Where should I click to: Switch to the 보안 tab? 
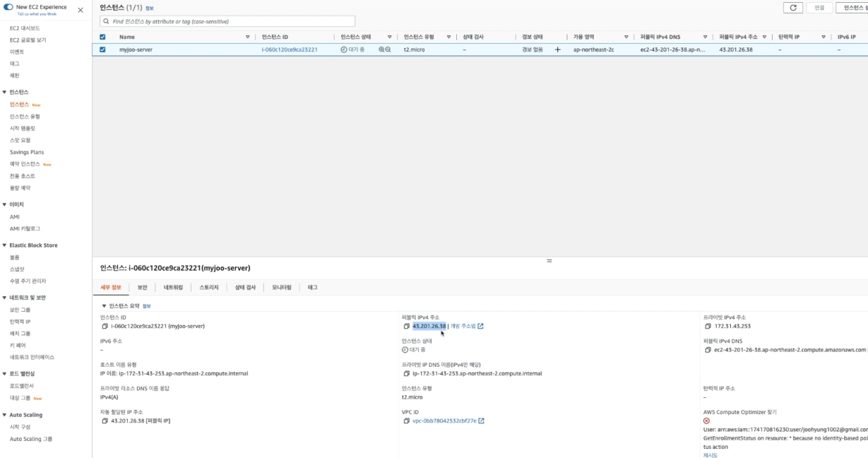point(143,288)
